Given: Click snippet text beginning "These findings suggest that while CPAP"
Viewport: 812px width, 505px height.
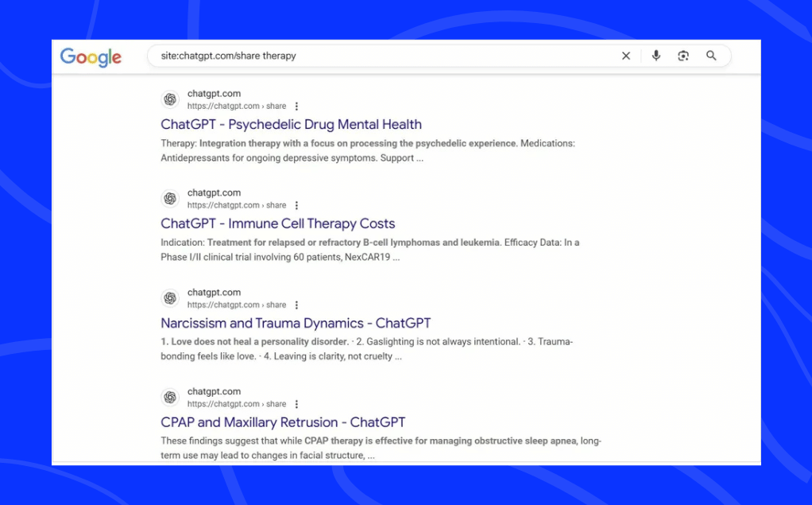Looking at the screenshot, I should tap(381, 448).
